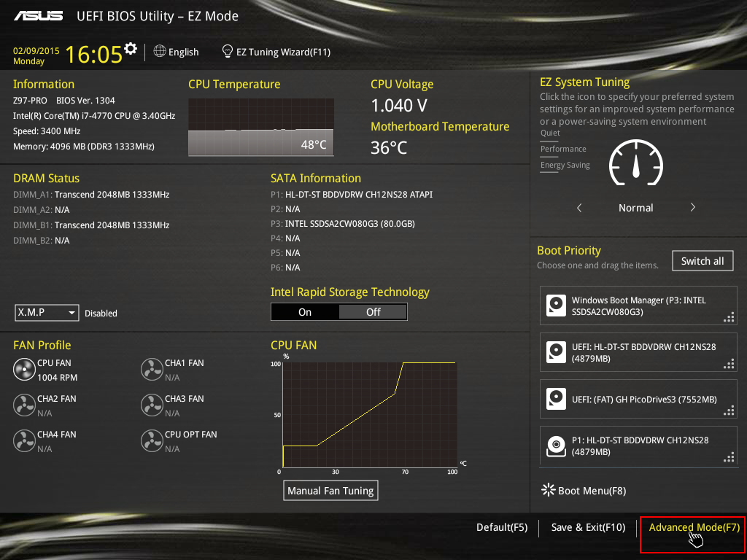Screen dimensions: 747x560
Task: Click the Performance tuning legend label
Action: [563, 149]
